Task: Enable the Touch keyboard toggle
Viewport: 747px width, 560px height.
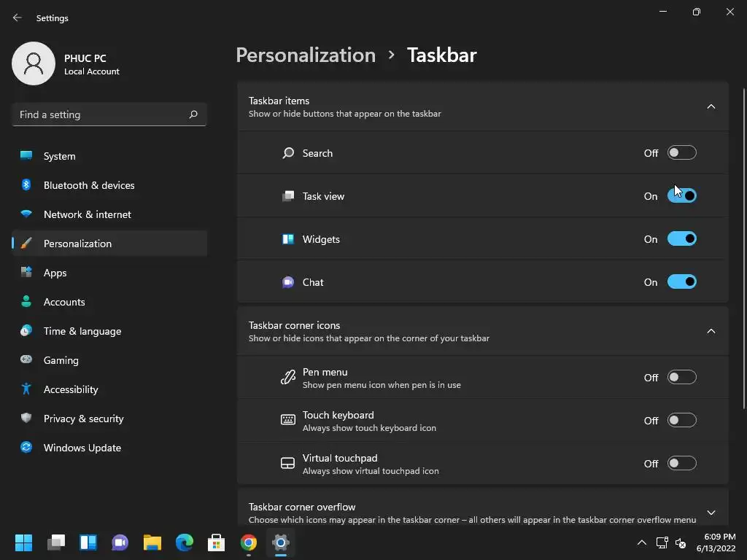Action: click(682, 421)
